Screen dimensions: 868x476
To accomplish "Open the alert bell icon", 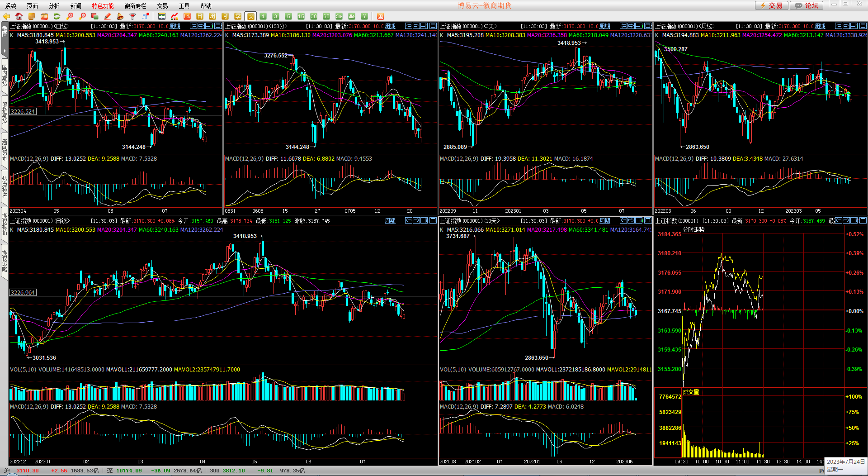I will (120, 16).
